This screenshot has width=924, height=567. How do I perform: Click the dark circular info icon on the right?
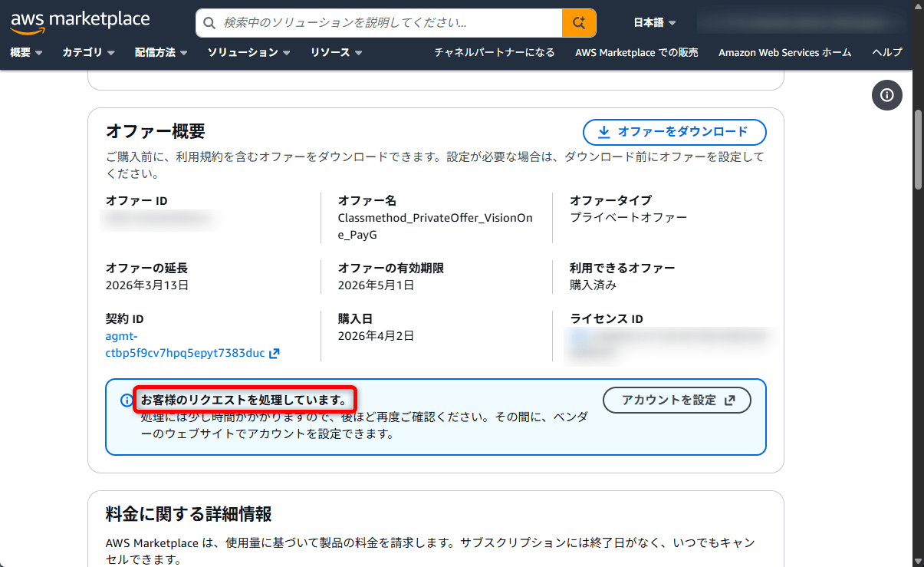point(886,95)
